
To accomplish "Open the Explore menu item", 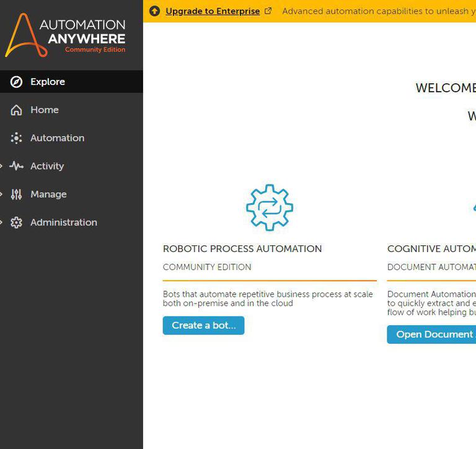I will click(71, 82).
